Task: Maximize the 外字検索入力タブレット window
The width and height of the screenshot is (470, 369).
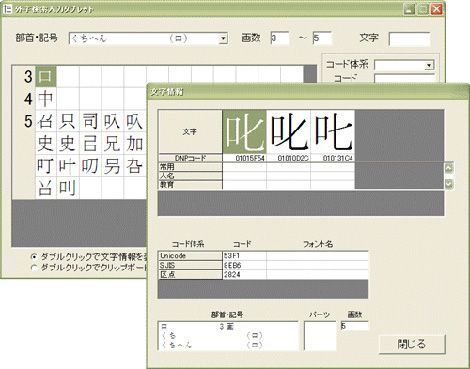Action: (x=423, y=9)
